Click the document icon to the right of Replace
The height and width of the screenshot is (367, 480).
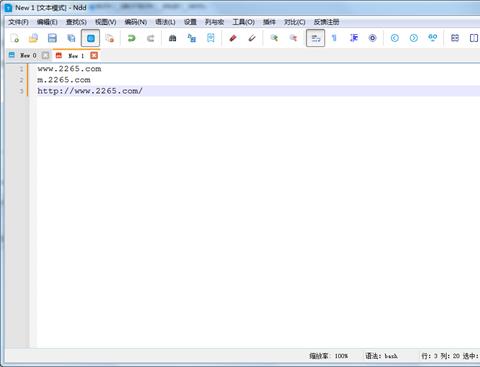tap(211, 38)
